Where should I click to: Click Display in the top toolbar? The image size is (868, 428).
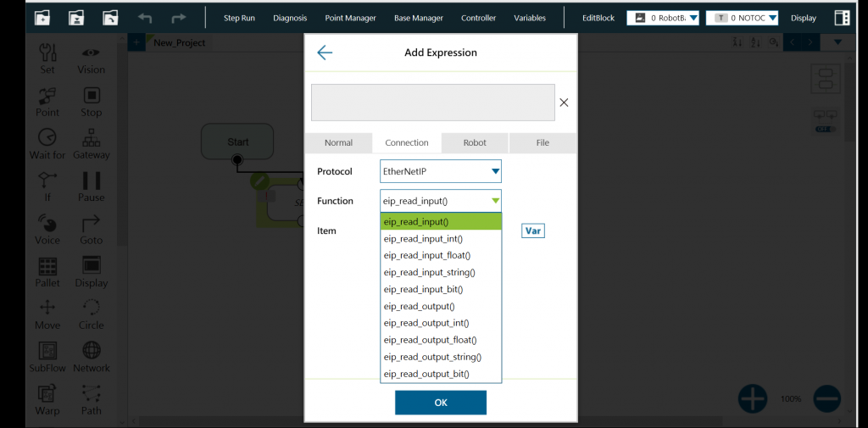pyautogui.click(x=804, y=18)
